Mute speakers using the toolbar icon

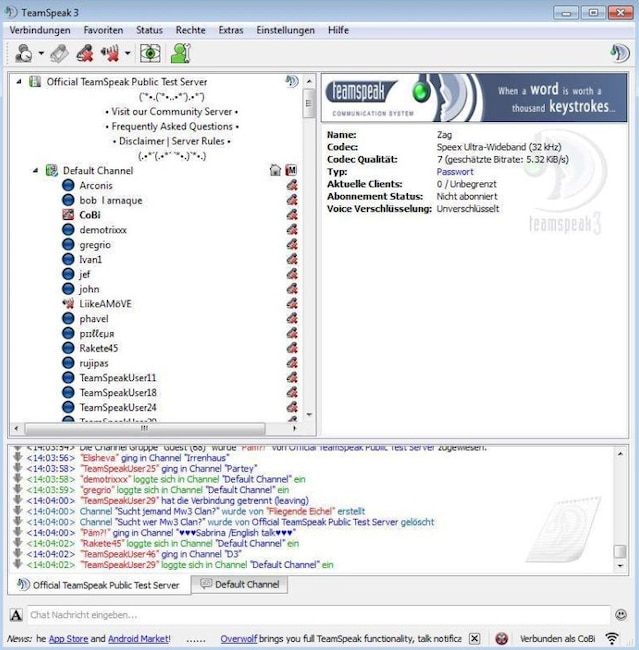[x=108, y=54]
